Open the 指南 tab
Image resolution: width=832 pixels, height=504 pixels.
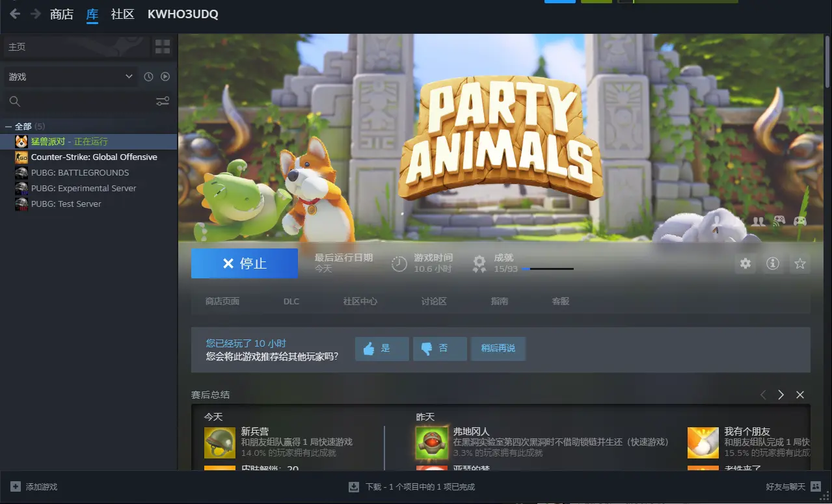[x=500, y=301]
